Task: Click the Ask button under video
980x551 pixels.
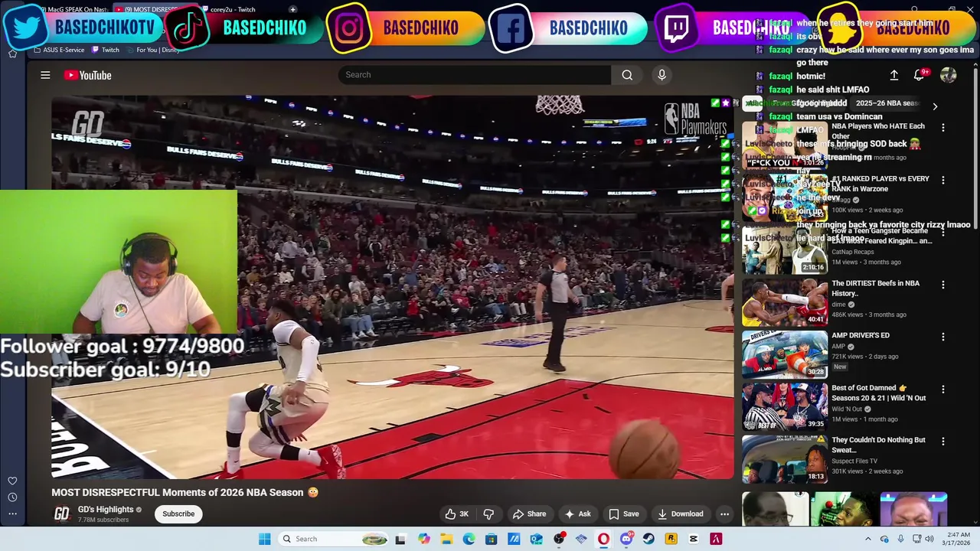Action: click(577, 514)
